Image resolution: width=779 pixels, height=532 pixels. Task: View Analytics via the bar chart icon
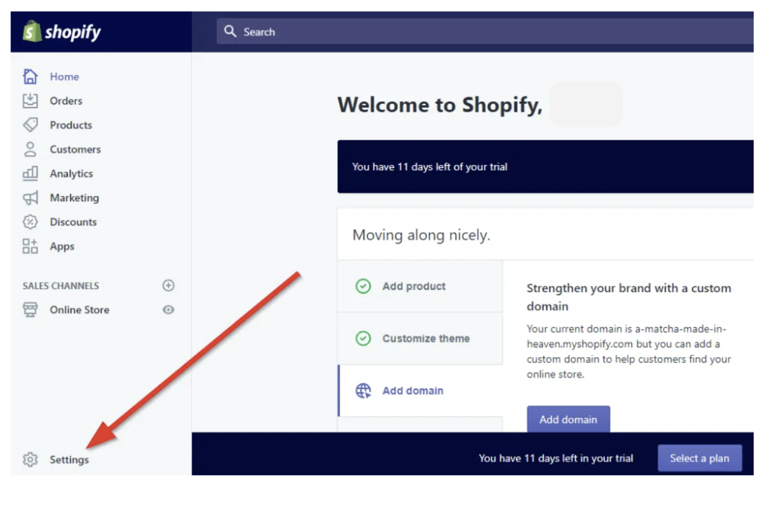30,174
